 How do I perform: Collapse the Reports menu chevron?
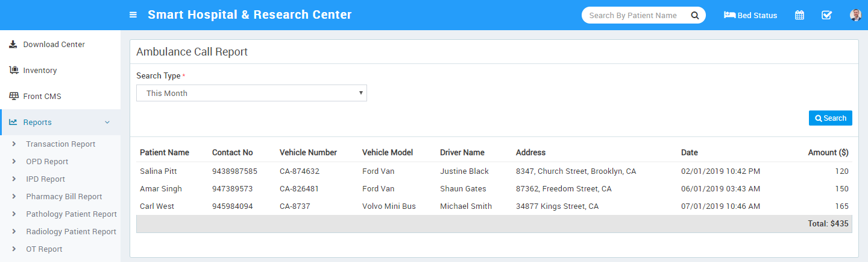107,123
